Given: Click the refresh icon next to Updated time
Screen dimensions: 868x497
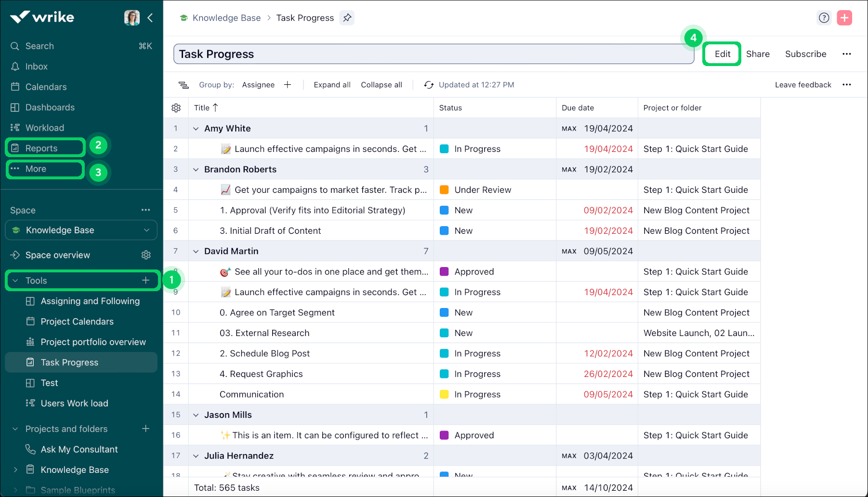Looking at the screenshot, I should pos(428,85).
